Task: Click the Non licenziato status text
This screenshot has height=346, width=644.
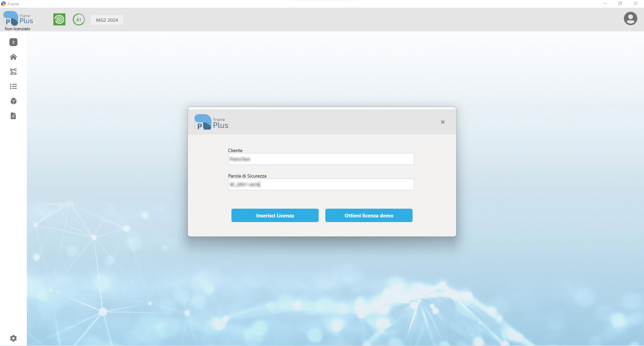Action: click(17, 29)
